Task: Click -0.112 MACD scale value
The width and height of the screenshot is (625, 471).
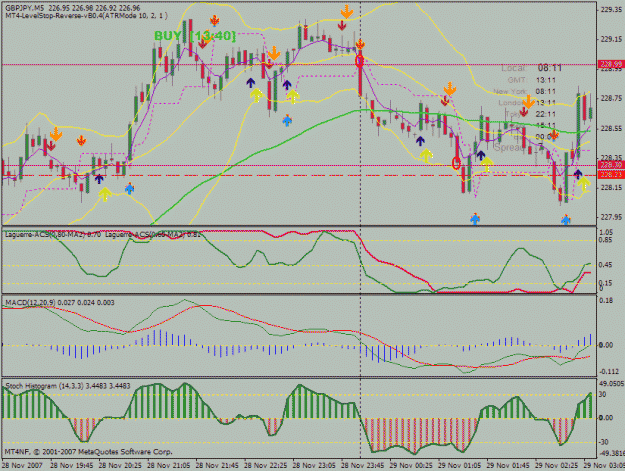Action: click(x=609, y=371)
